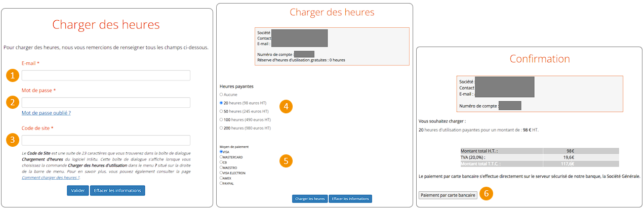Click 'Effacer les informations' beside Valider
Screen dimensions: 644x209
tap(117, 190)
